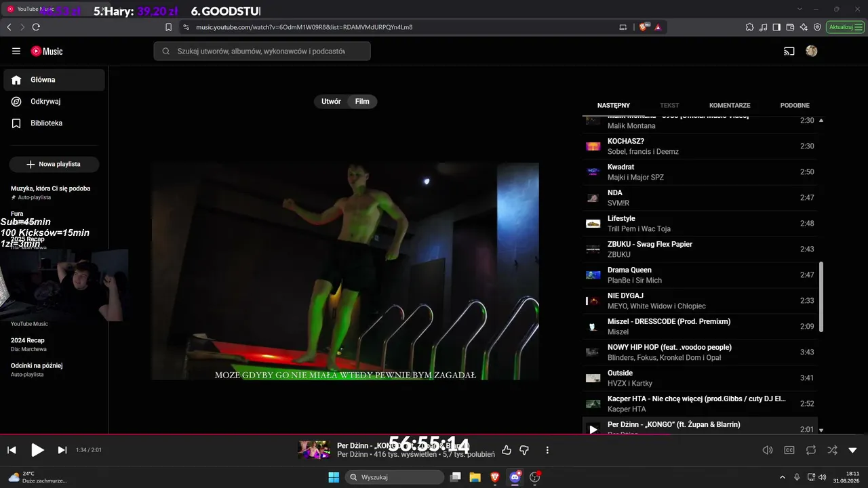Open the browser extensions puzzle icon
This screenshot has width=868, height=488.
pyautogui.click(x=749, y=27)
